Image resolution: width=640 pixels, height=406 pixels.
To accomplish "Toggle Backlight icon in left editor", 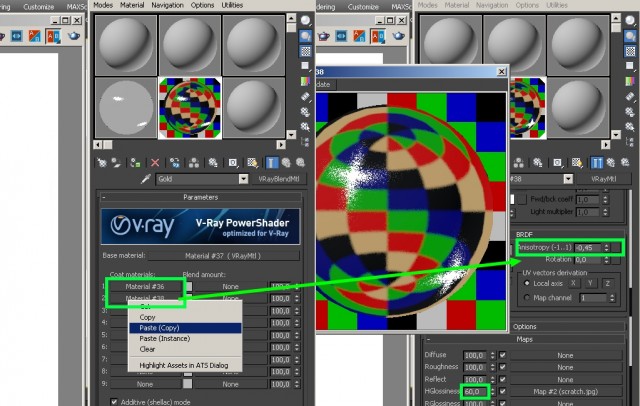I will [x=305, y=36].
